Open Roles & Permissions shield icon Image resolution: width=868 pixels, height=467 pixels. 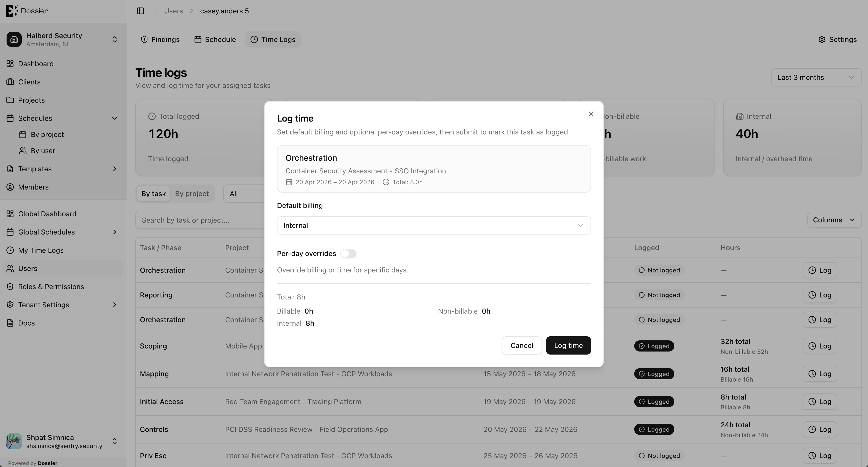(10, 287)
